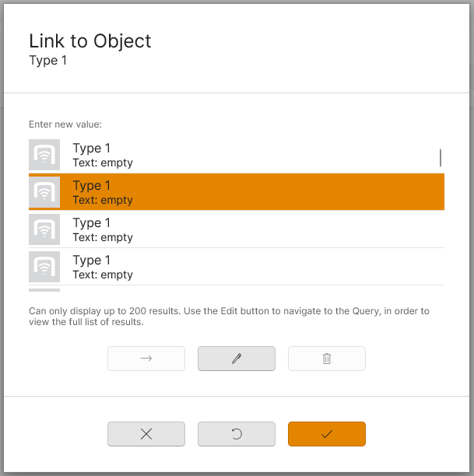Click the "Link to Object" dialog title

(x=90, y=41)
